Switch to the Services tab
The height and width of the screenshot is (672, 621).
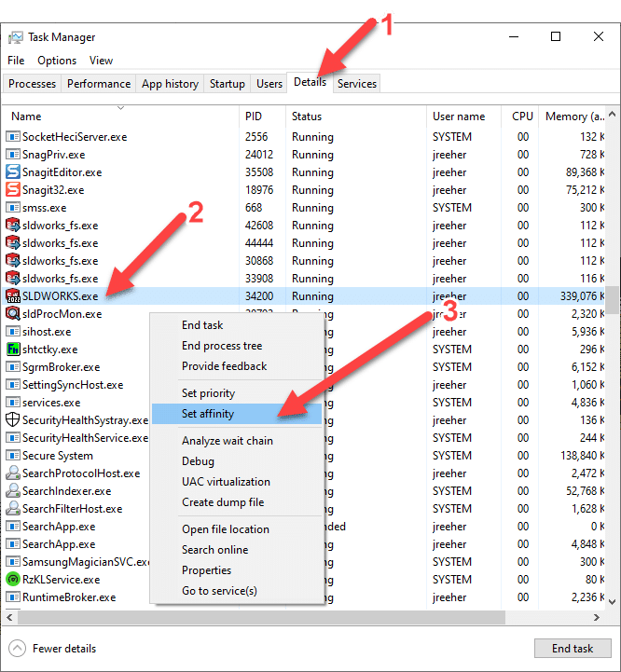pyautogui.click(x=357, y=84)
